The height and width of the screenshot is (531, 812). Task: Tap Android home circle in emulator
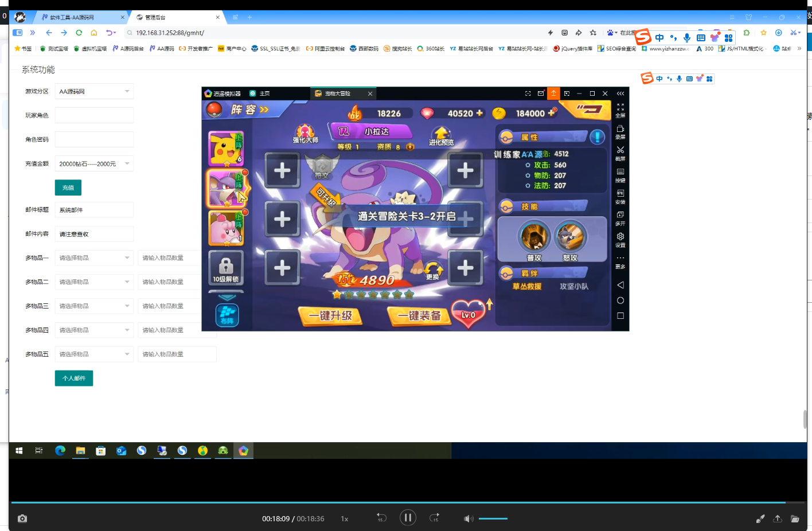(620, 300)
